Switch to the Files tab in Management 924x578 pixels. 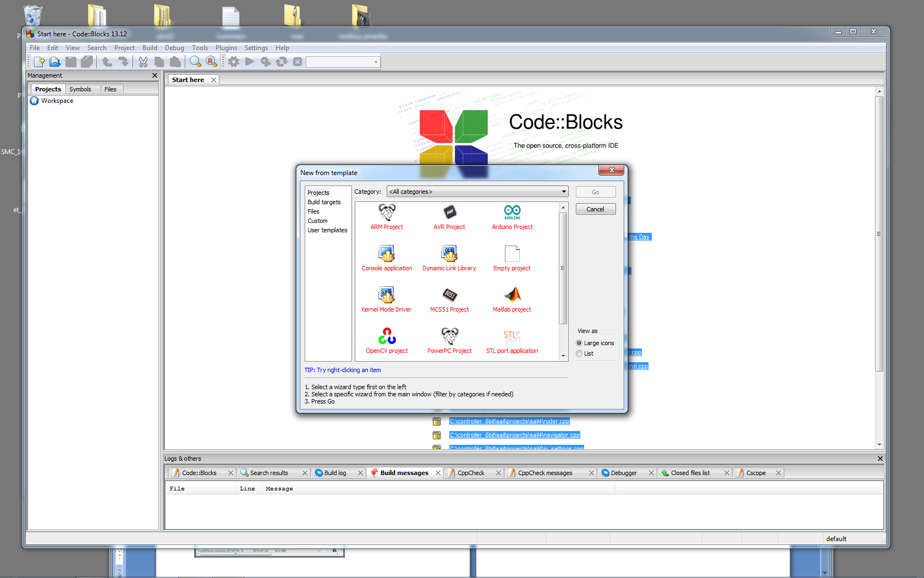pos(111,89)
